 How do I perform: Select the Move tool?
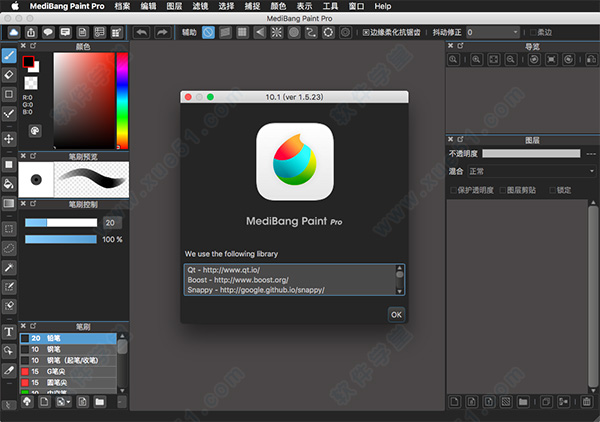pyautogui.click(x=9, y=139)
